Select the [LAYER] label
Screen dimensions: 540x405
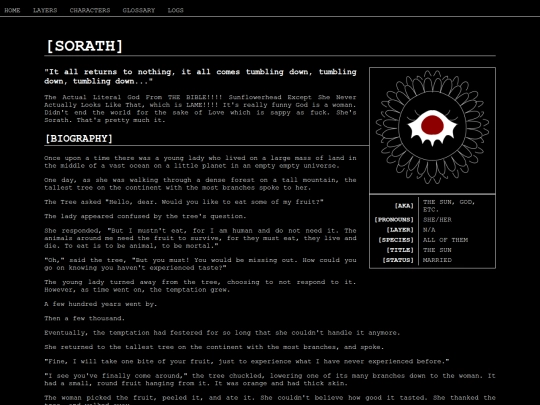(400, 230)
